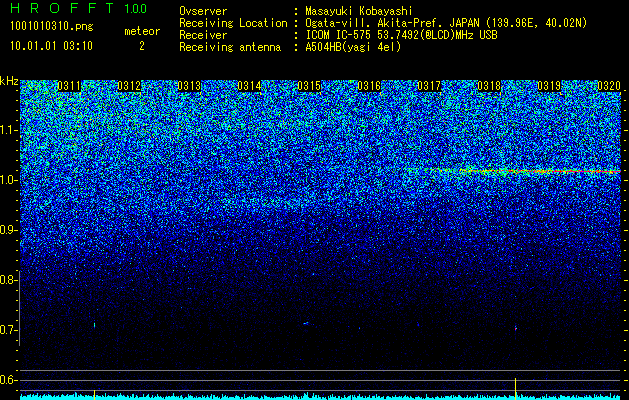629x400 pixels.
Task: Click the meteor count value 2
Action: tap(142, 46)
